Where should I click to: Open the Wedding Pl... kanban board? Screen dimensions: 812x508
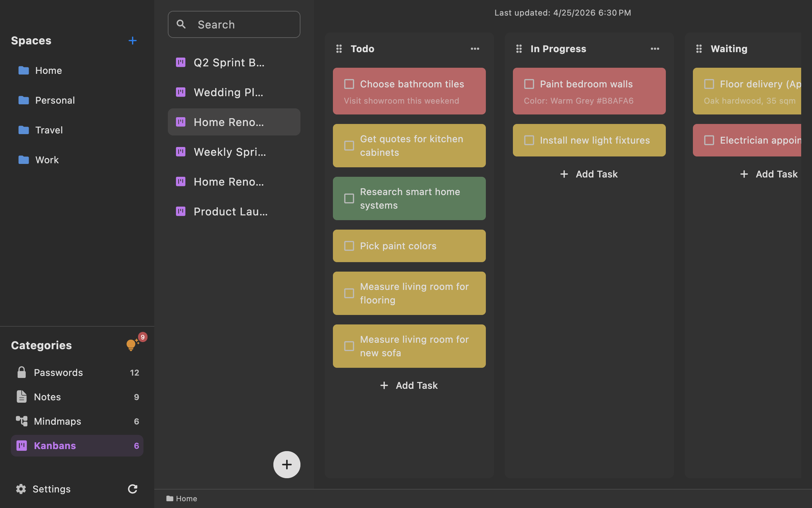click(x=234, y=92)
